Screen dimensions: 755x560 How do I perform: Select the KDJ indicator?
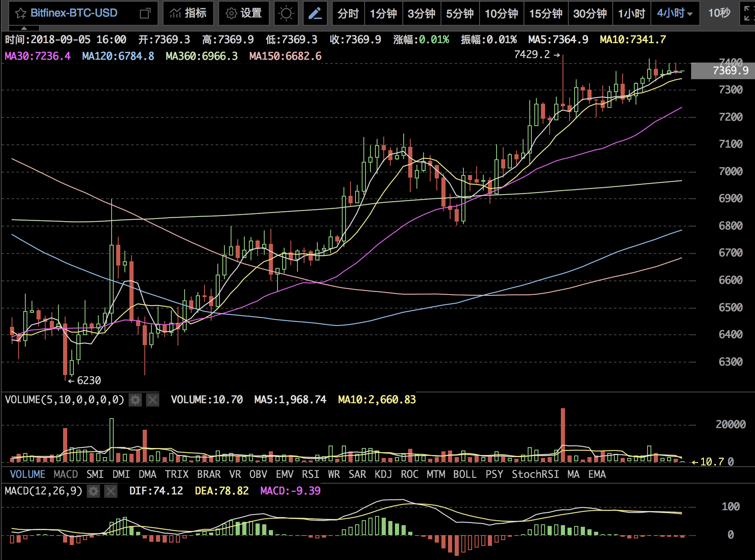coord(383,474)
